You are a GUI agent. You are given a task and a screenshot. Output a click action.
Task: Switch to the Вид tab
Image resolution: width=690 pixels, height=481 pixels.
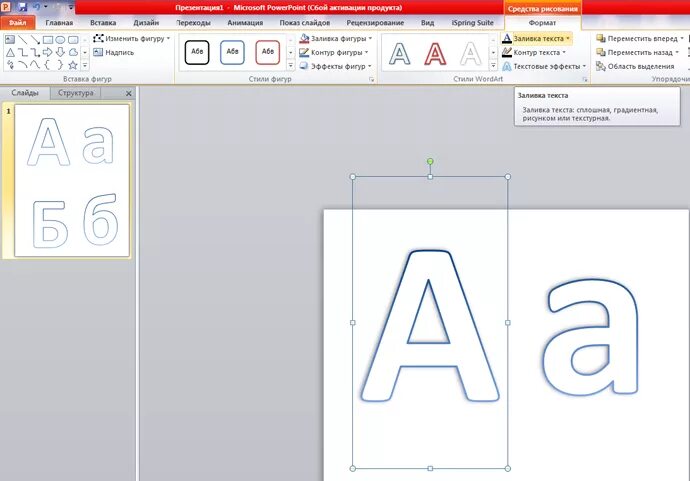coord(427,22)
